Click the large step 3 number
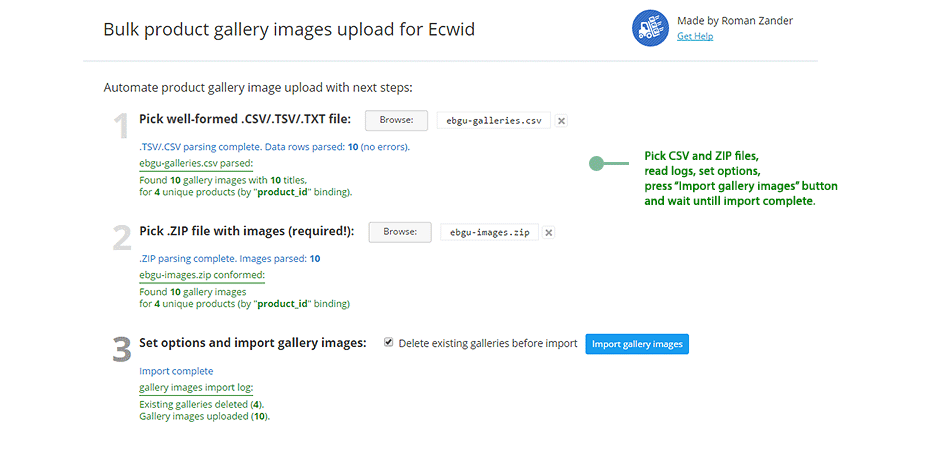 click(122, 350)
